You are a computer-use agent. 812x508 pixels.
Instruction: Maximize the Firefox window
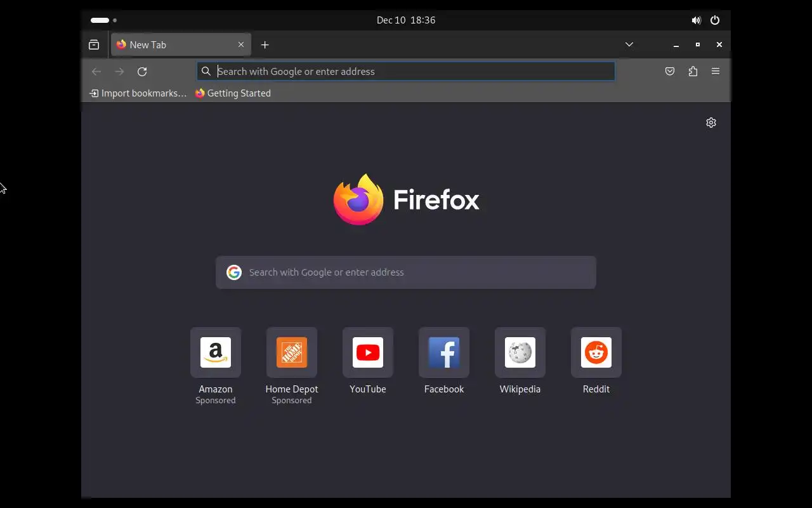(698, 44)
